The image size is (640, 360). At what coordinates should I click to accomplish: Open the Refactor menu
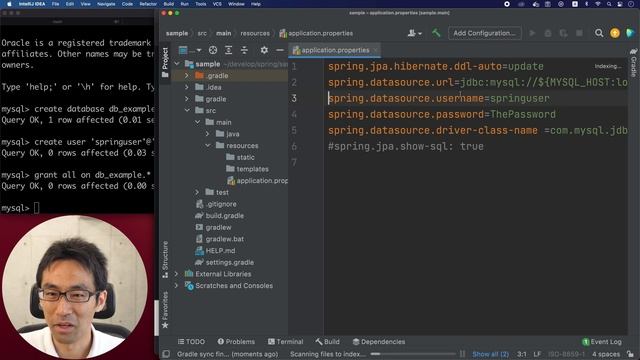pyautogui.click(x=148, y=4)
